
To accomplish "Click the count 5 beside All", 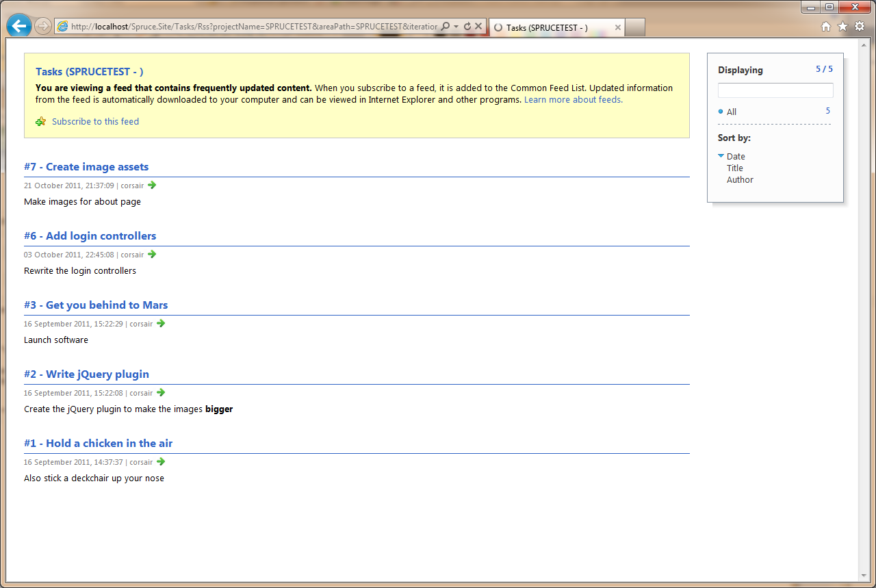I will click(x=828, y=111).
